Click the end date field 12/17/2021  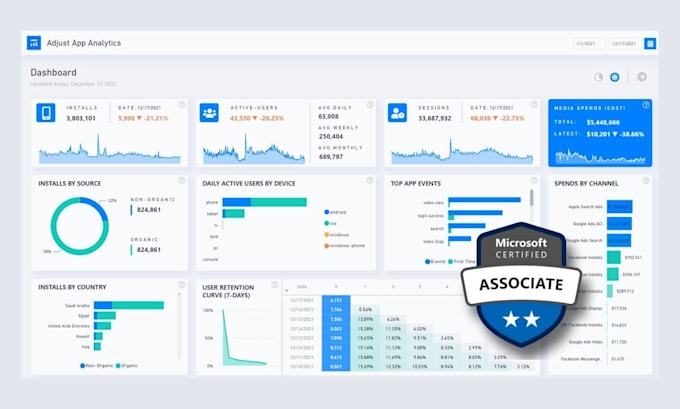click(x=624, y=43)
